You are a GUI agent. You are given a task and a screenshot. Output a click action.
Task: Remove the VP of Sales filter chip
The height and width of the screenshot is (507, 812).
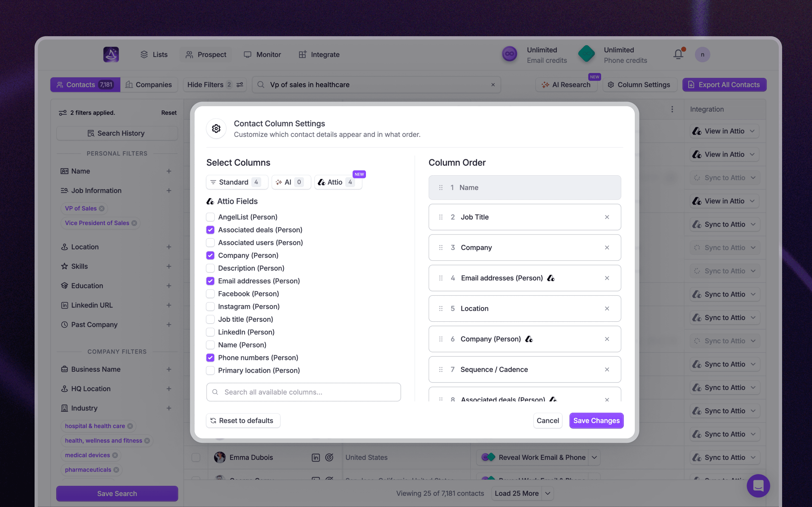tap(101, 209)
